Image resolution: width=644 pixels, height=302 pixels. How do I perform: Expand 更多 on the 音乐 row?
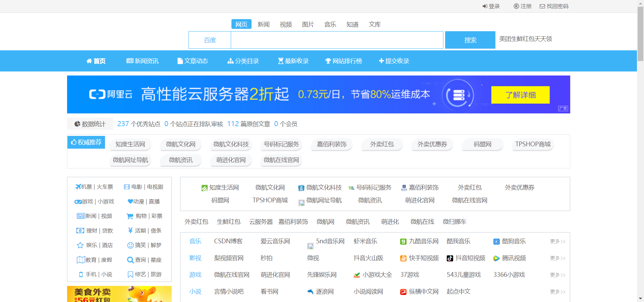557,241
